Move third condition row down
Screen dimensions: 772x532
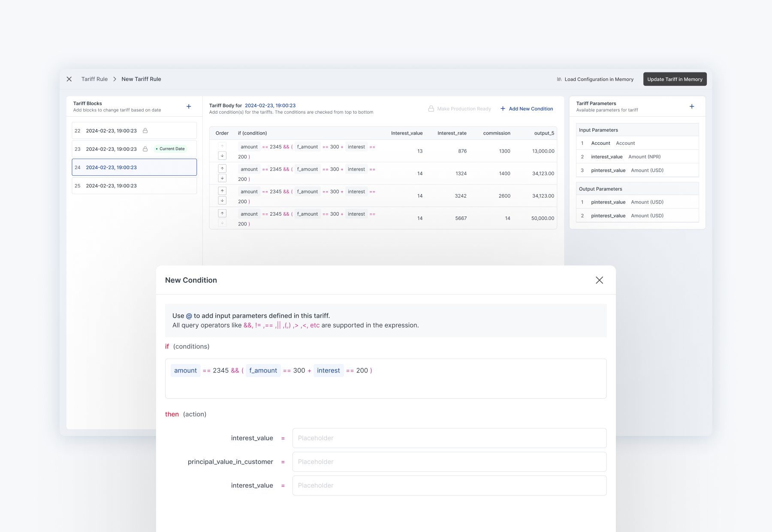point(222,200)
